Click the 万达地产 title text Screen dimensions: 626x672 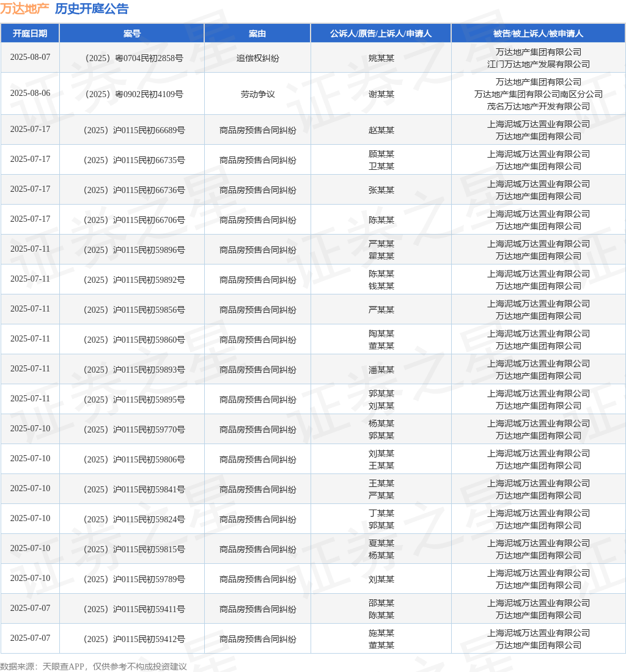pyautogui.click(x=24, y=9)
